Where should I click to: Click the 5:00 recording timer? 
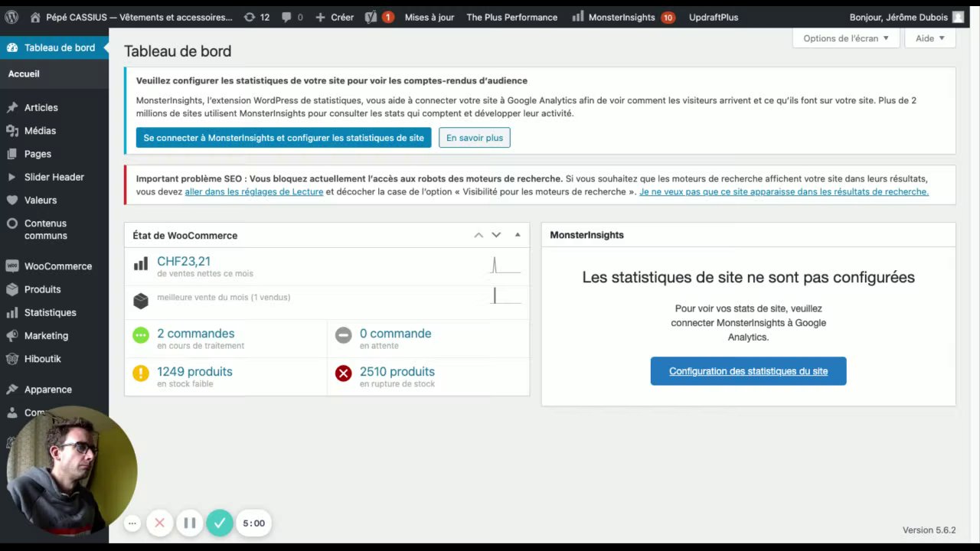click(253, 523)
